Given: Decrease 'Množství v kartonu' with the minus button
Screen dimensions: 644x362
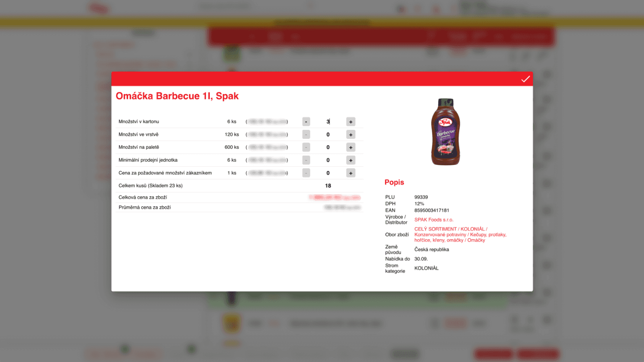Looking at the screenshot, I should point(306,121).
